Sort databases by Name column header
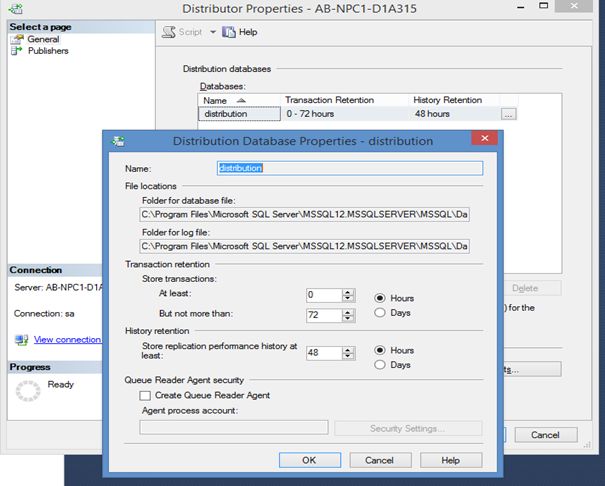The image size is (605, 486). (x=239, y=100)
